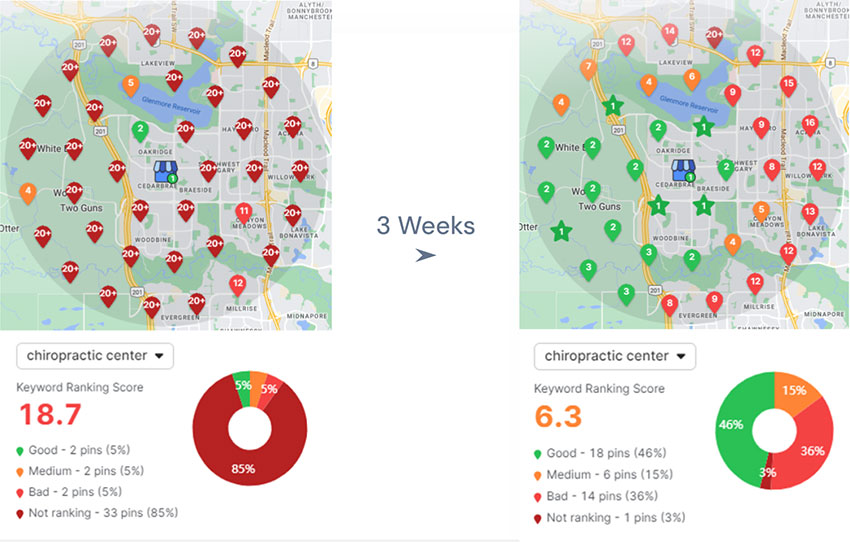The height and width of the screenshot is (542, 850).
Task: Click red pin 16 on right map
Action: pos(810,124)
